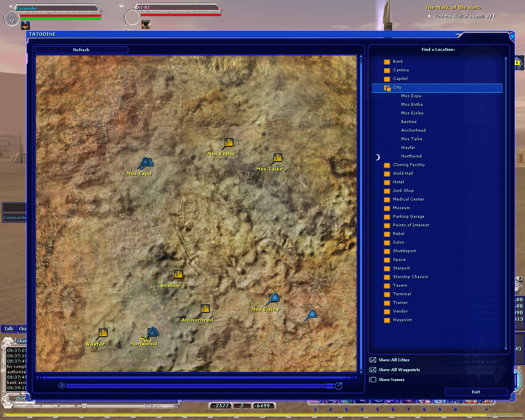Select Anchorhead in location list
Viewport: 525px width, 420px height.
click(x=413, y=130)
